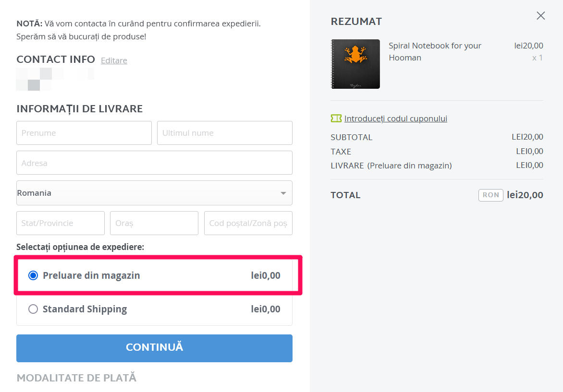
Task: Click the REZUMAT heading
Action: 356,22
